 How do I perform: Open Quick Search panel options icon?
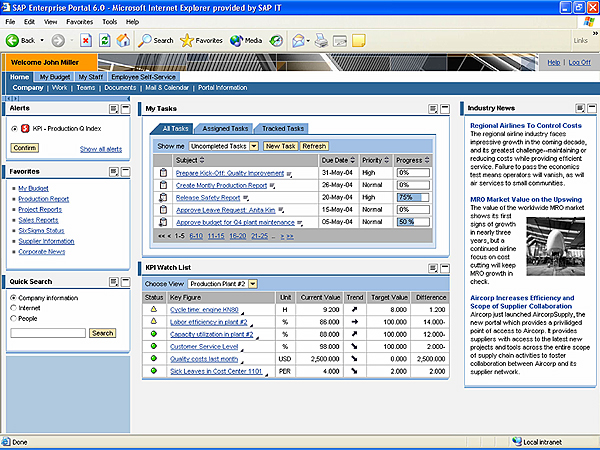(x=114, y=282)
